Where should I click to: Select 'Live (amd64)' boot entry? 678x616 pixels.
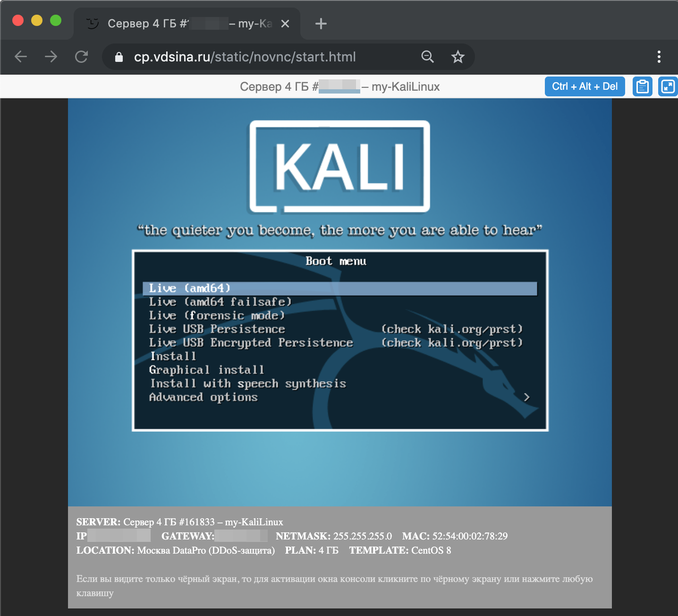pos(340,288)
